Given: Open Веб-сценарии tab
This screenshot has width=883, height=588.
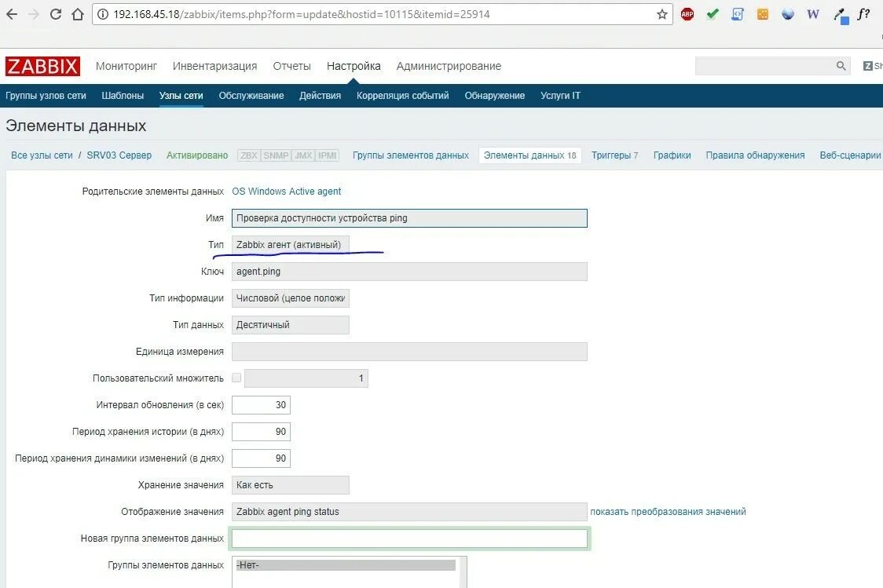Looking at the screenshot, I should [850, 155].
